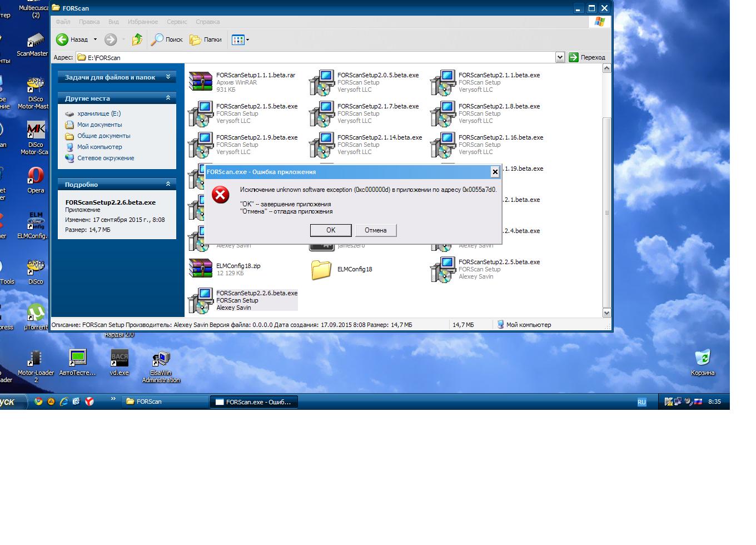This screenshot has height=545, width=756.
Task: Open the Файл menu
Action: pyautogui.click(x=63, y=22)
